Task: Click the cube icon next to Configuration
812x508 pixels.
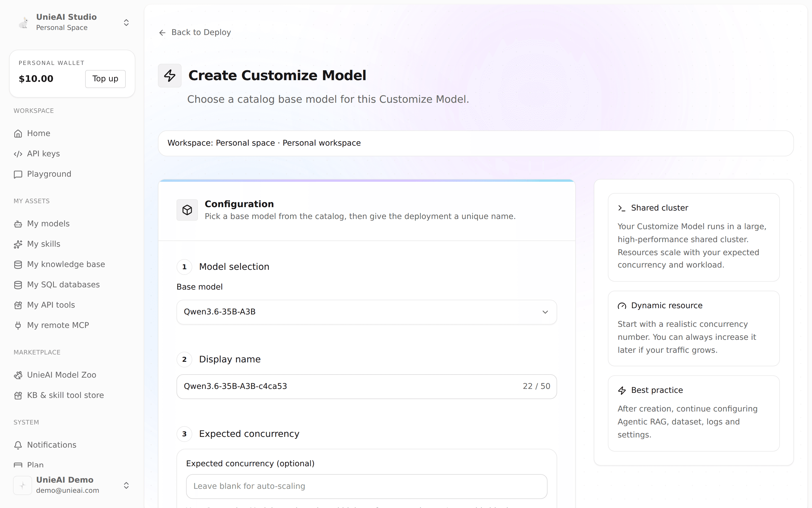Action: tap(187, 210)
